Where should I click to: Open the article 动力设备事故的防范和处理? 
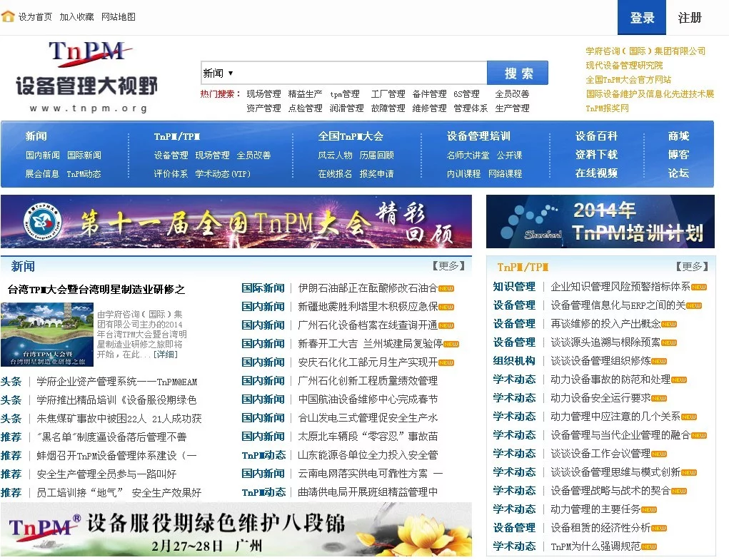(611, 380)
